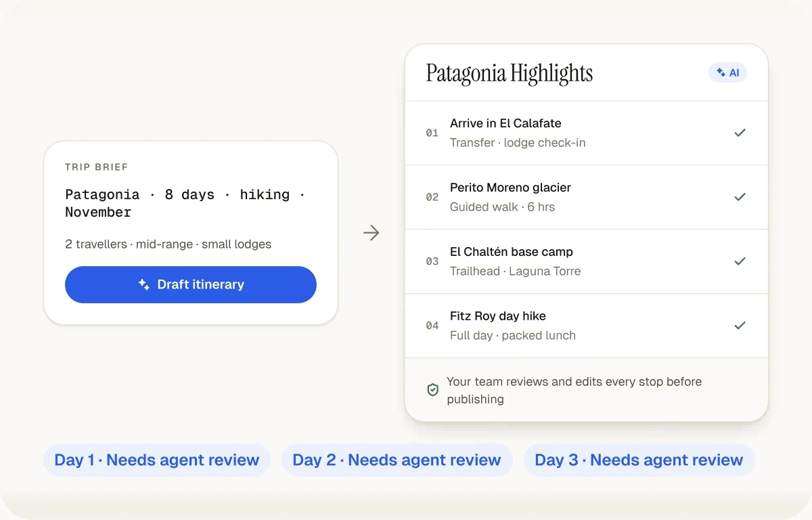Click the trip brief prompt text starting with Patagonia

[x=185, y=203]
